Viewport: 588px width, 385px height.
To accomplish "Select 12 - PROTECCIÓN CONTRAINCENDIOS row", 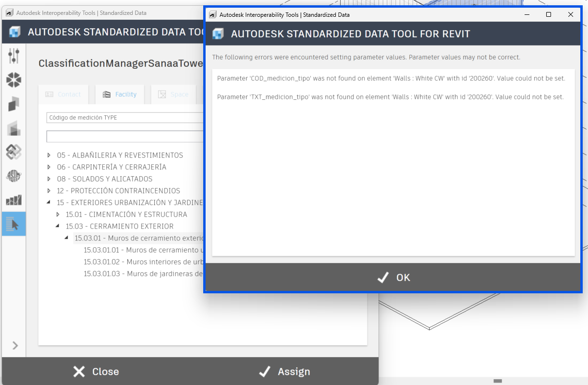I will click(x=119, y=191).
